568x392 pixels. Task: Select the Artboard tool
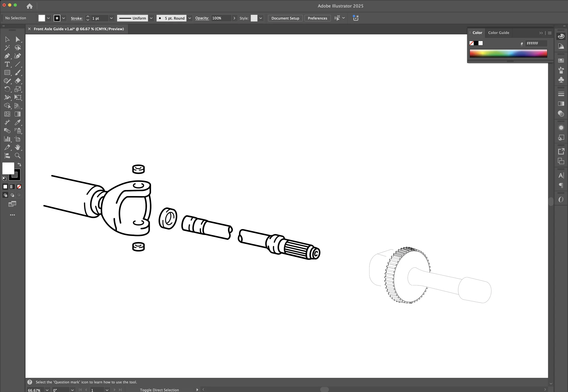coord(18,139)
